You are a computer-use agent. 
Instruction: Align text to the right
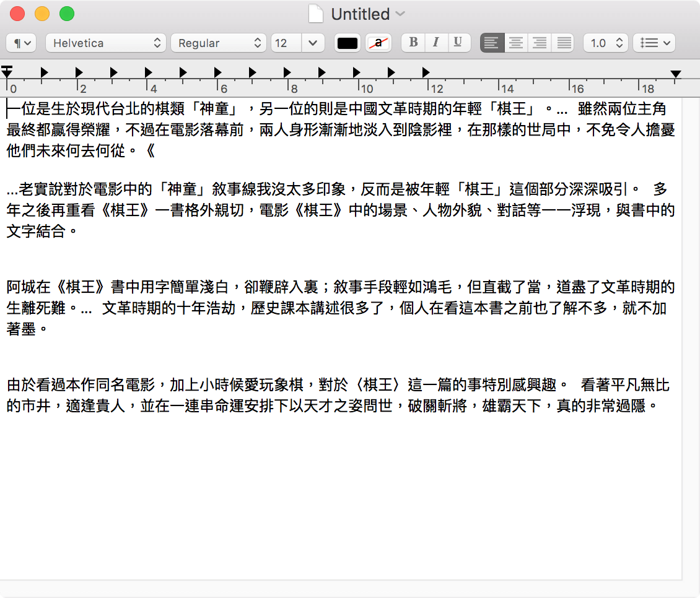(540, 43)
